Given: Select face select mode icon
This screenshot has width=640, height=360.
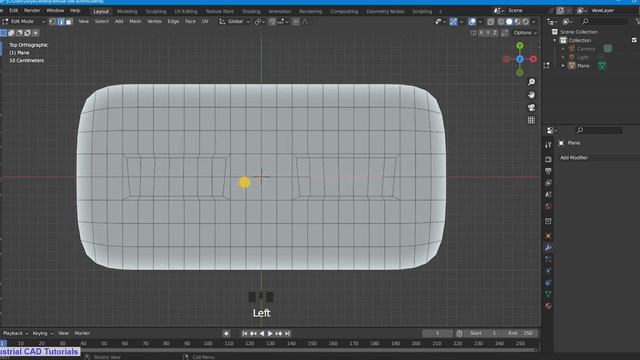Looking at the screenshot, I should [x=69, y=22].
